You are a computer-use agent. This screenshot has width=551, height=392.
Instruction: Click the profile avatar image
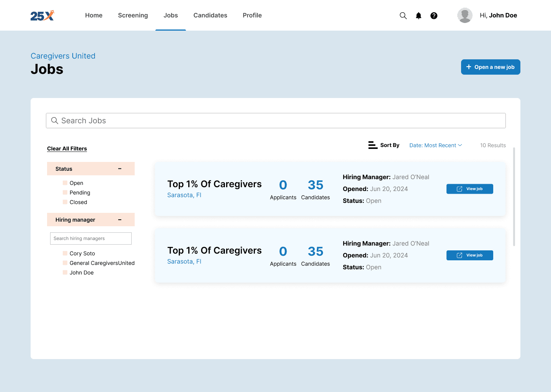[x=465, y=15]
